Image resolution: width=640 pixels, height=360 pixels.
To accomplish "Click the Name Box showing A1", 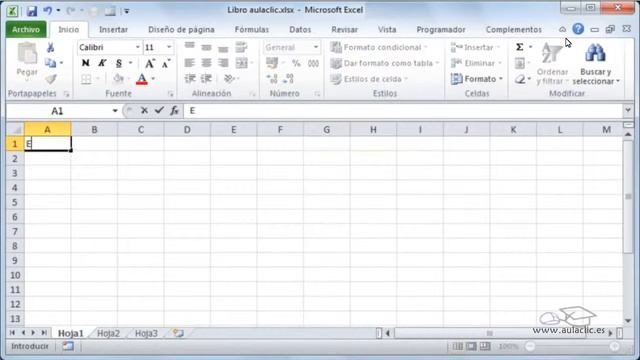I will pyautogui.click(x=58, y=111).
